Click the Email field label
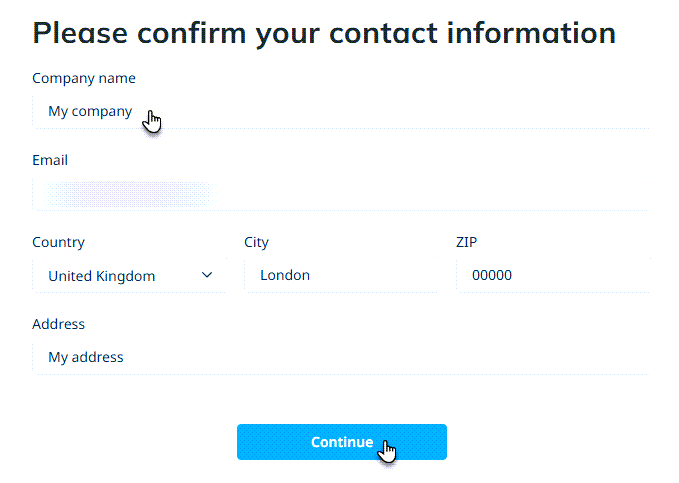679x483 pixels. click(x=50, y=160)
